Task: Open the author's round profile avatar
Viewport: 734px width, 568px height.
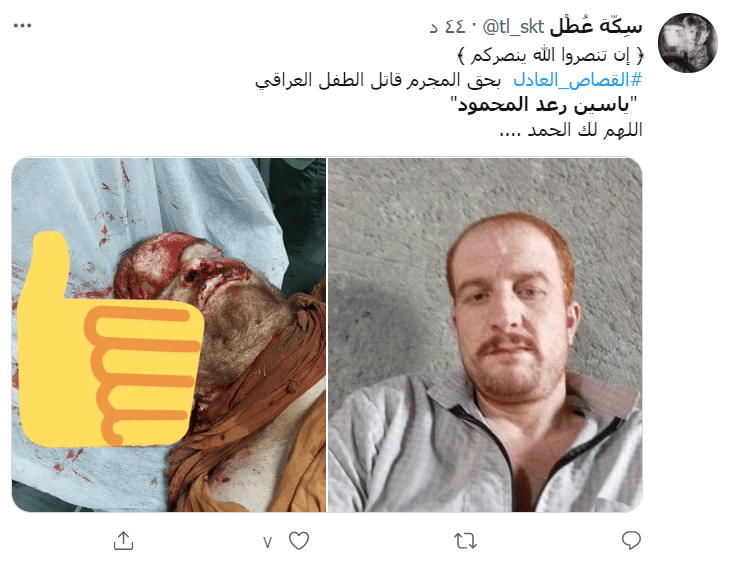Action: pos(687,43)
